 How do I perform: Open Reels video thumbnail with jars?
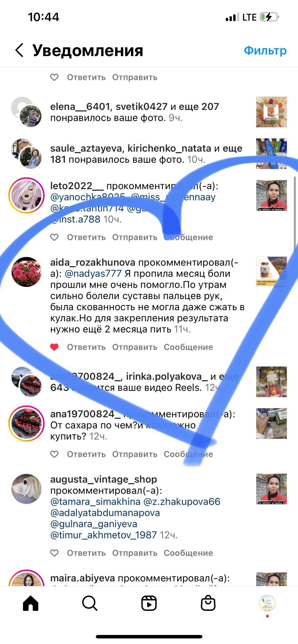tap(272, 382)
